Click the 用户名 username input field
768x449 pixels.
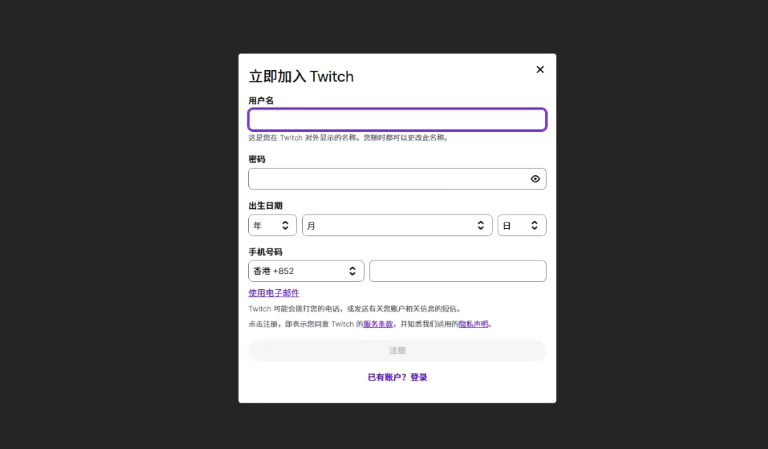tap(397, 120)
